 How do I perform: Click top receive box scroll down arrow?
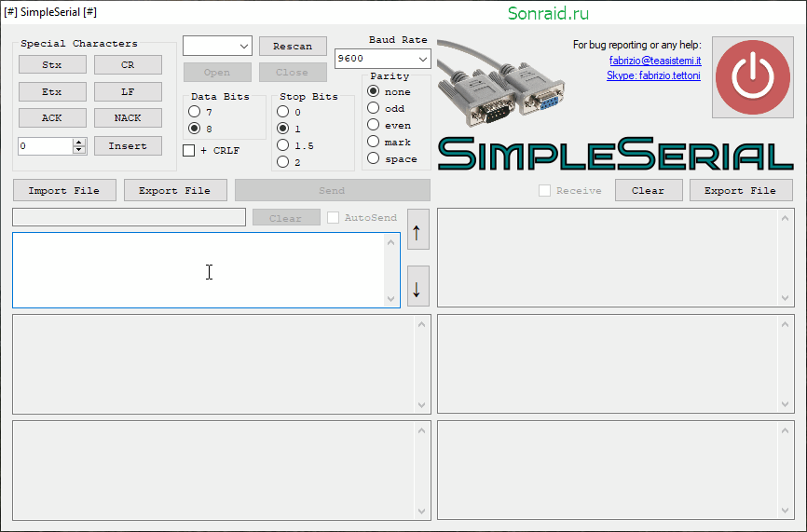[785, 297]
